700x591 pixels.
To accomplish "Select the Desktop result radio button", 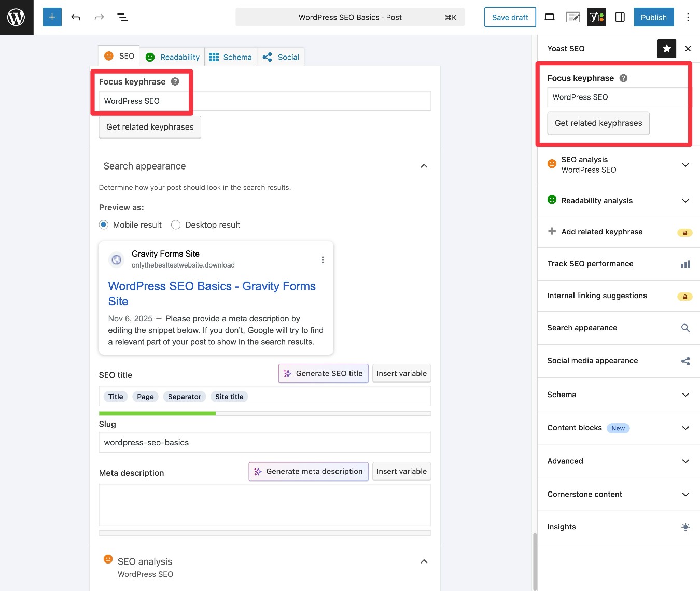I will (x=176, y=224).
